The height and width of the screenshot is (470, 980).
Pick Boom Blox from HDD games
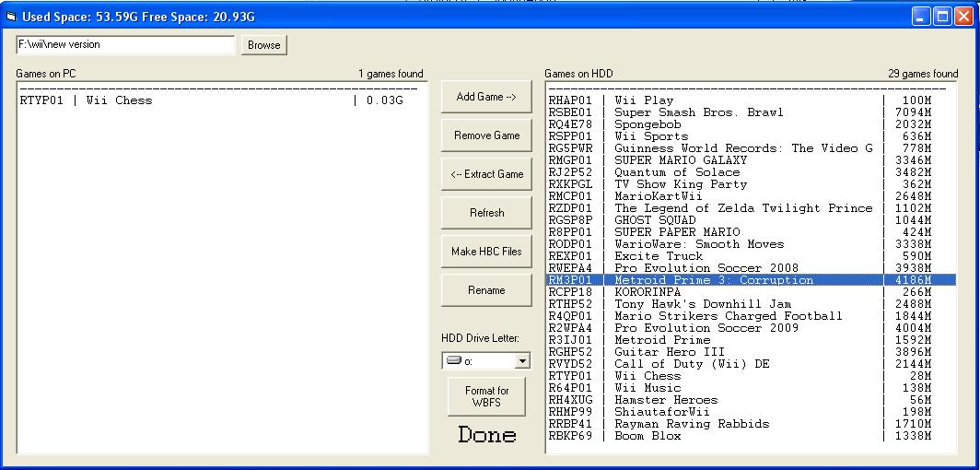coord(647,436)
